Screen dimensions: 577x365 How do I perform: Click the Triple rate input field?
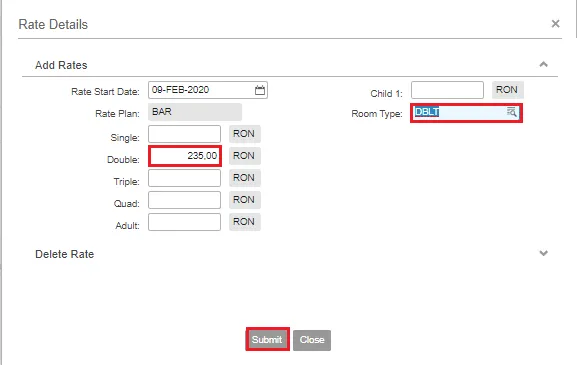tap(184, 178)
